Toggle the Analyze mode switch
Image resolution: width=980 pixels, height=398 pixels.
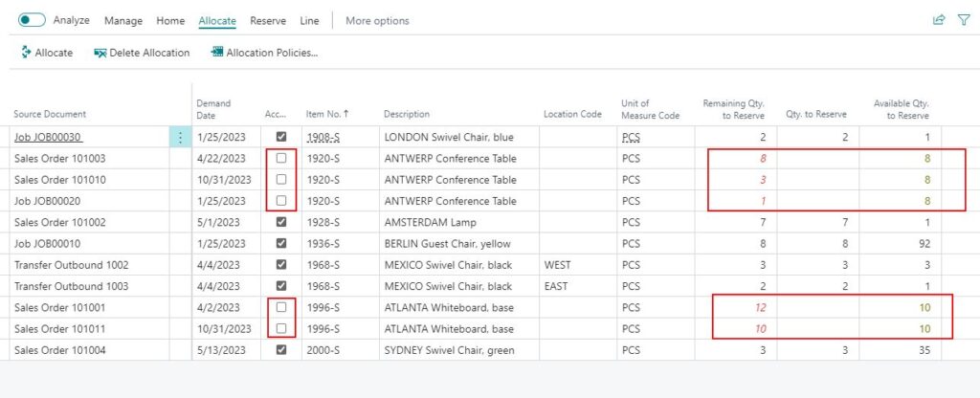pyautogui.click(x=32, y=20)
